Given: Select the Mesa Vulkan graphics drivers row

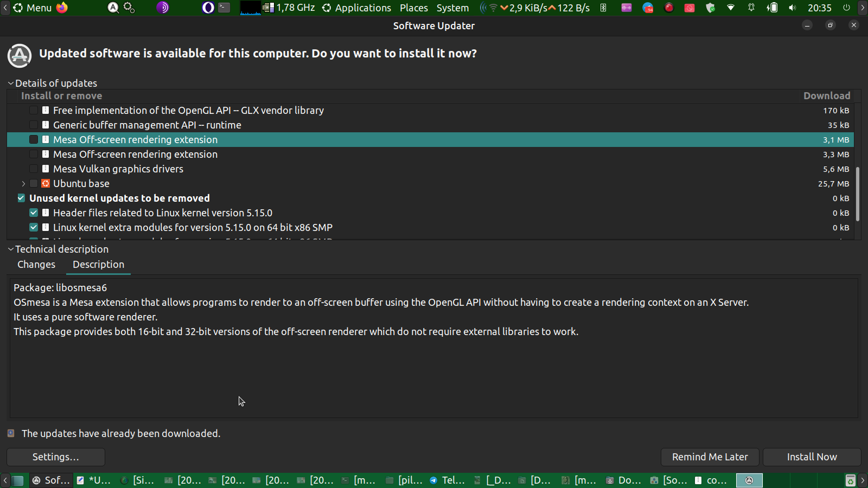Looking at the screenshot, I should (430, 169).
